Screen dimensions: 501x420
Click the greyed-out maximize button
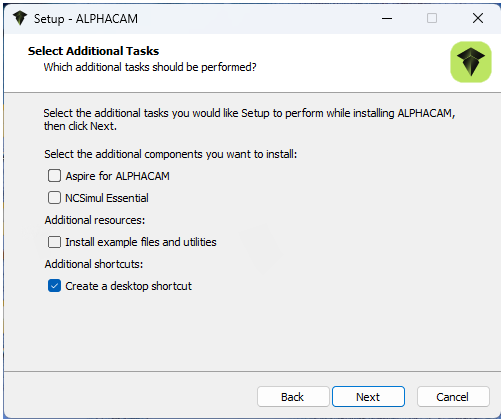coord(432,18)
